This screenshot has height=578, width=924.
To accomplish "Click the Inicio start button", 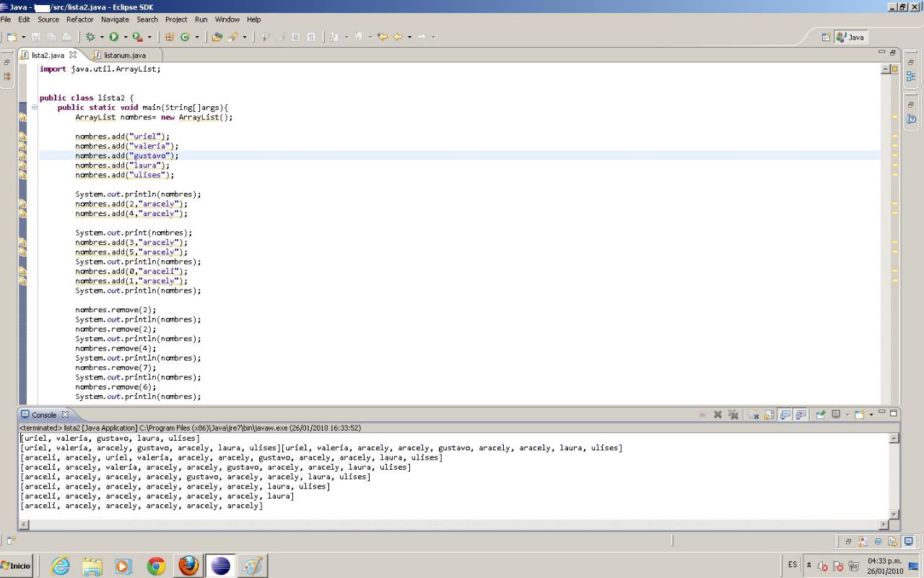I will click(17, 566).
